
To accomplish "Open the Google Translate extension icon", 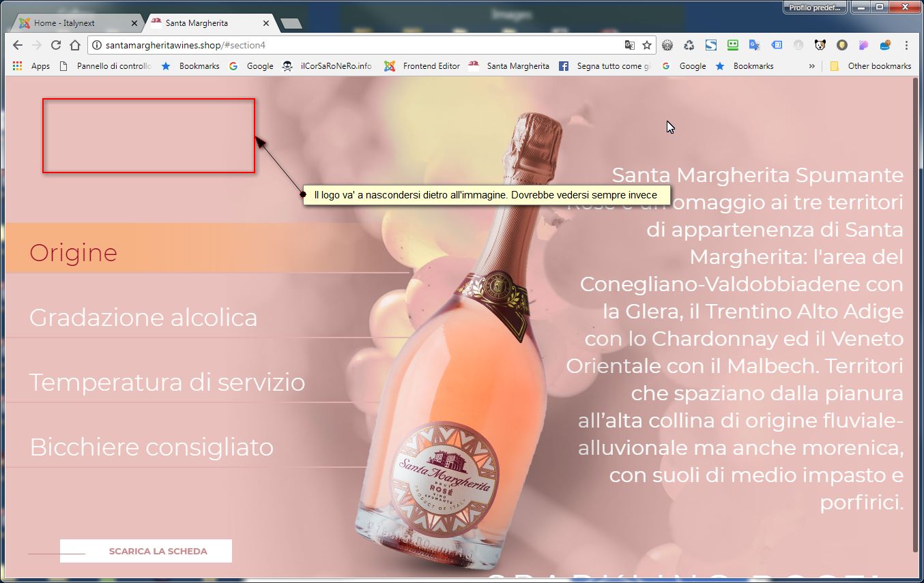I will coord(755,45).
